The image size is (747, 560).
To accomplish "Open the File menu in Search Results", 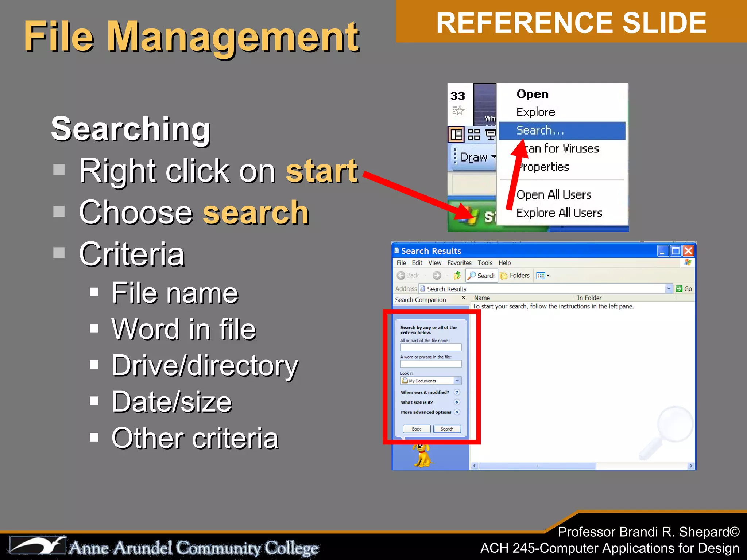I will pyautogui.click(x=401, y=263).
